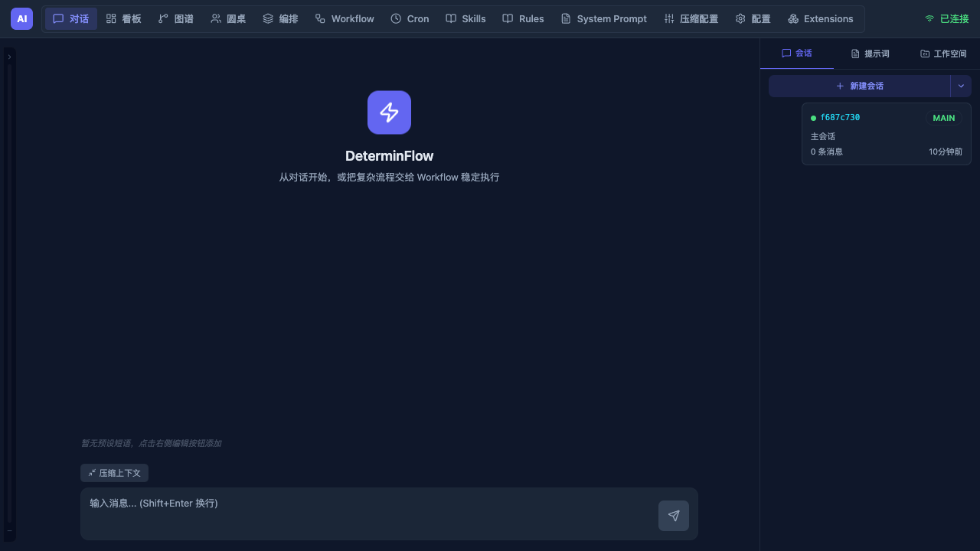
Task: Open the dropdown arrow beside 新建会话
Action: [961, 86]
